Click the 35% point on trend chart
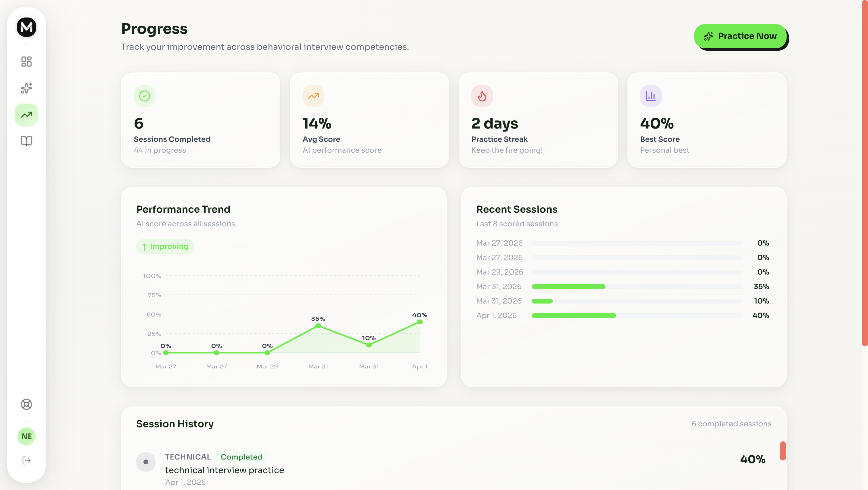Screen dimensions: 868x490 tap(318, 326)
